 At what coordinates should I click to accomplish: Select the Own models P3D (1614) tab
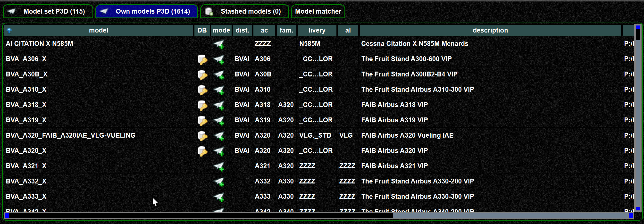pyautogui.click(x=147, y=11)
